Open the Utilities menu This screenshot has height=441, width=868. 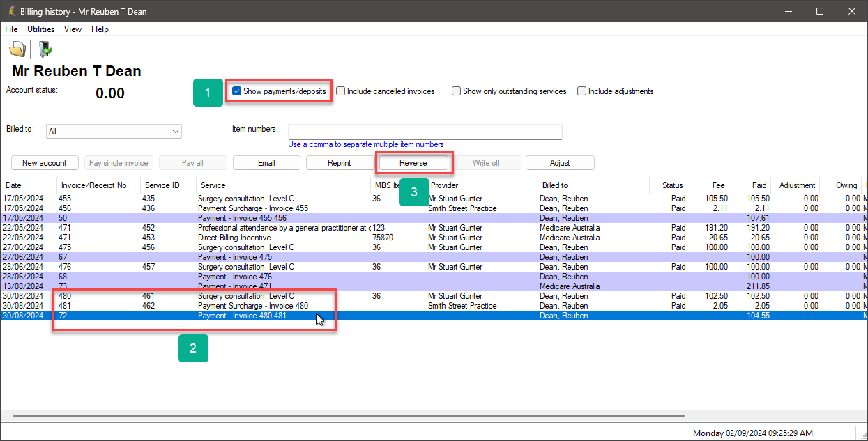[x=40, y=29]
